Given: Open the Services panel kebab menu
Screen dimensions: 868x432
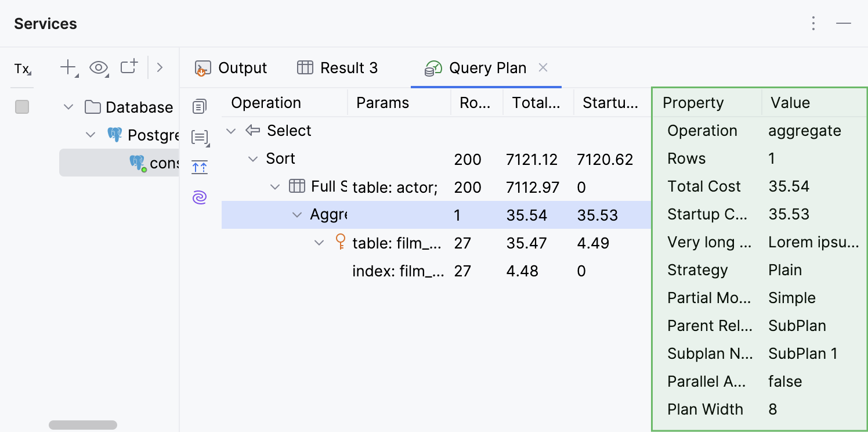Looking at the screenshot, I should pyautogui.click(x=813, y=23).
